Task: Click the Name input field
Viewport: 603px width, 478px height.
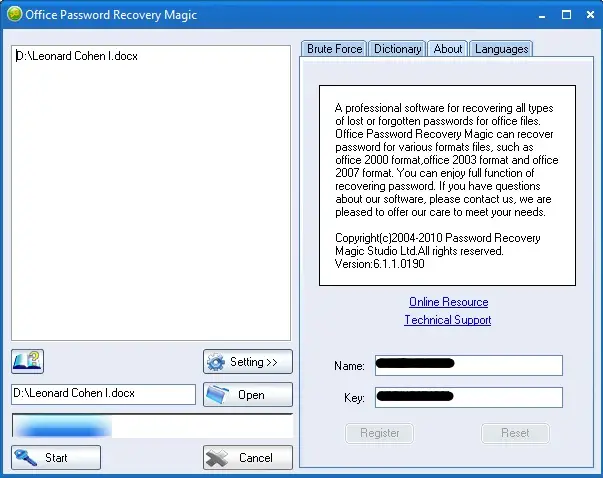Action: (469, 365)
